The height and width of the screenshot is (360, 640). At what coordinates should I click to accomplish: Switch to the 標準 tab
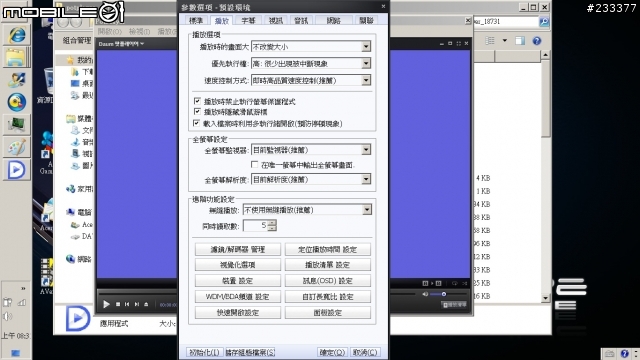196,20
